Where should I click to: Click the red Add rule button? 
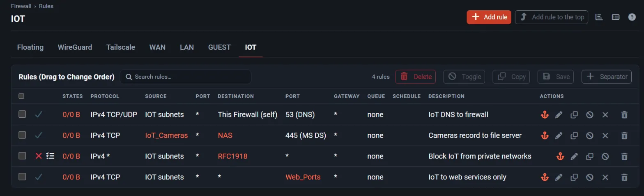489,17
